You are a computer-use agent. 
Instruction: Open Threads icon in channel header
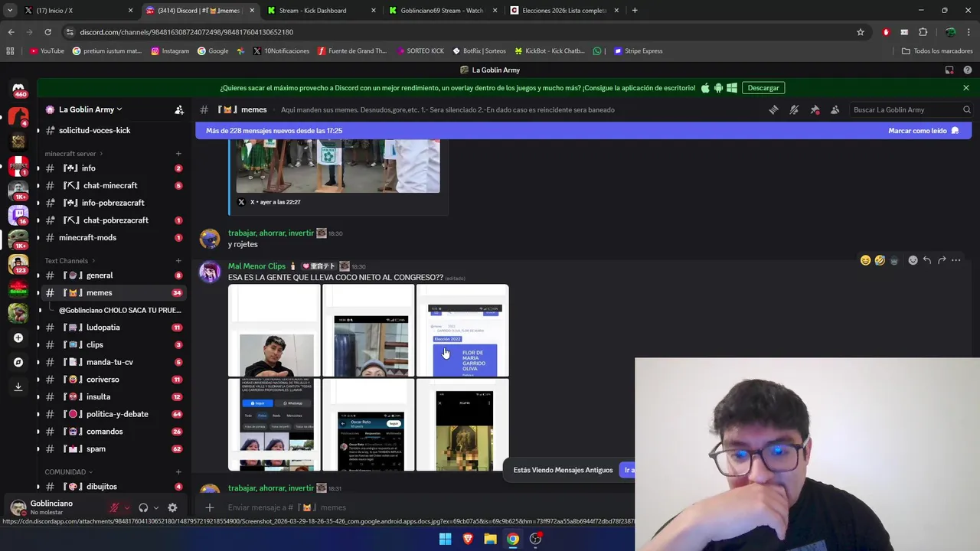773,109
